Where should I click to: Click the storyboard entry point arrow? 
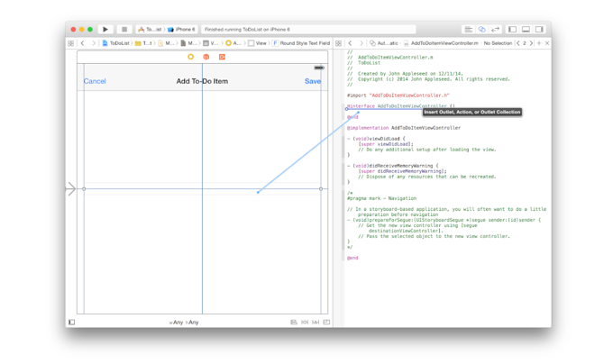point(71,189)
